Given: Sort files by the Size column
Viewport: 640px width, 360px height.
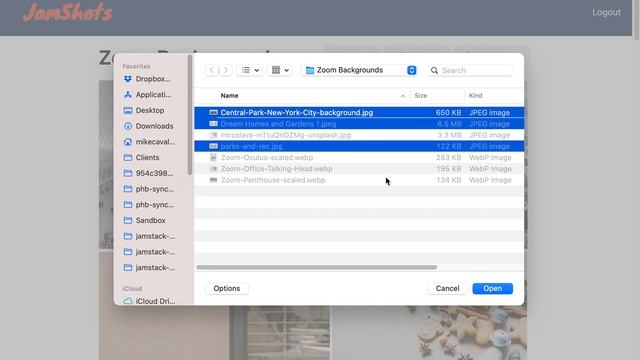Looking at the screenshot, I should click(x=420, y=96).
